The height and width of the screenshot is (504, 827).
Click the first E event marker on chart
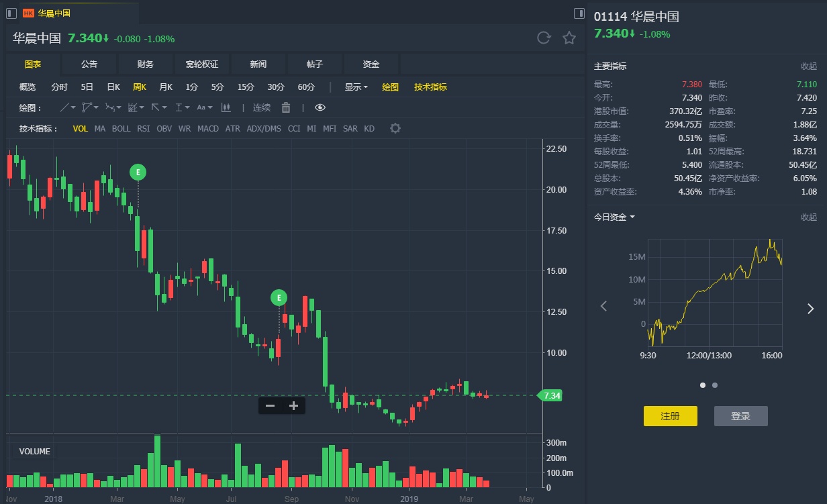coord(138,172)
